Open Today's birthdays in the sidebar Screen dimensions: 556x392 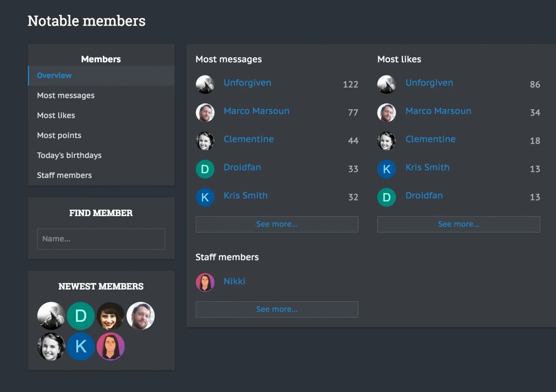tap(69, 155)
